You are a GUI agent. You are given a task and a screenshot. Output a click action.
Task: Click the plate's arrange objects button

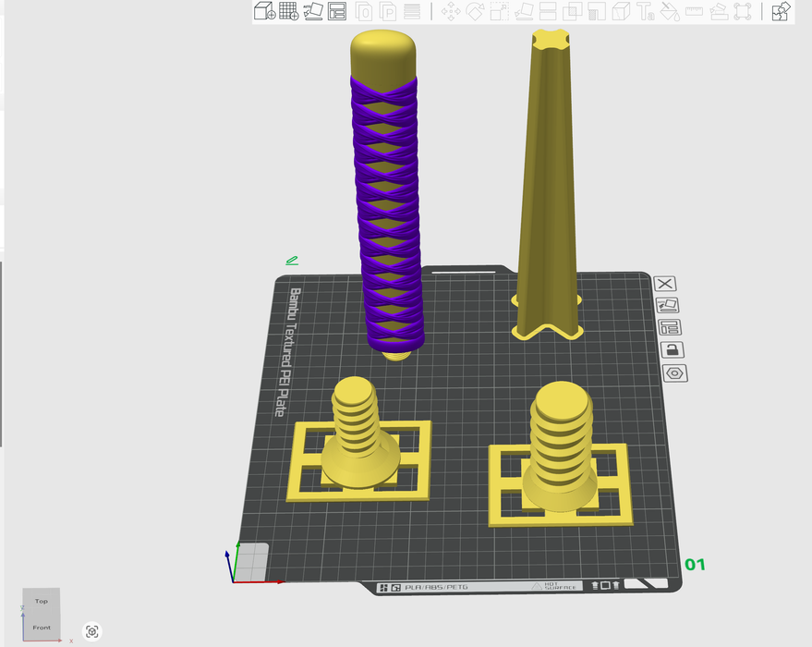669,327
